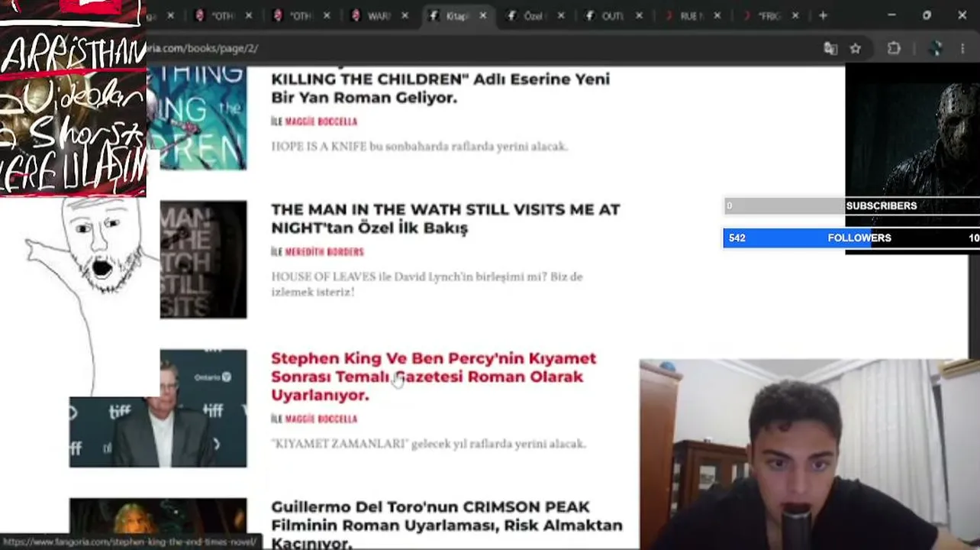Click the text "KIYAMET ZAMANLARI gelecek yıl raflarda yerini alacak."
This screenshot has height=550, width=980.
point(428,444)
